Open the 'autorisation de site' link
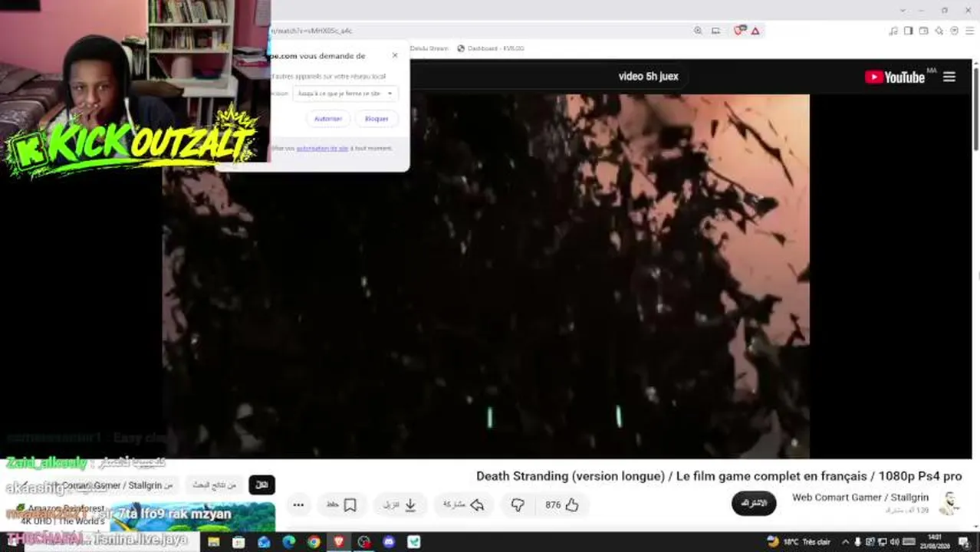The image size is (980, 552). [x=322, y=148]
